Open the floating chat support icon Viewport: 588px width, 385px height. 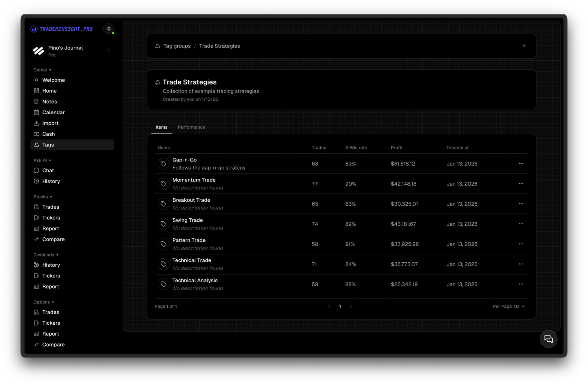point(548,339)
